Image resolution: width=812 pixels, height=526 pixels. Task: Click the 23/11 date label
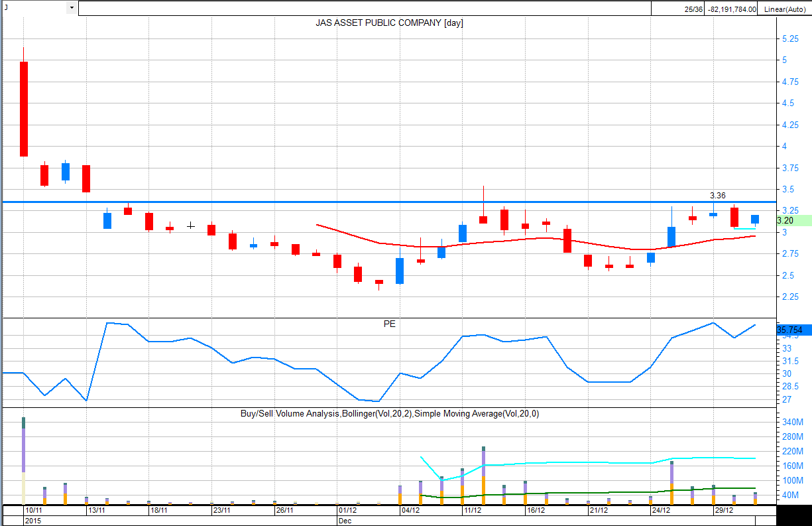click(221, 511)
